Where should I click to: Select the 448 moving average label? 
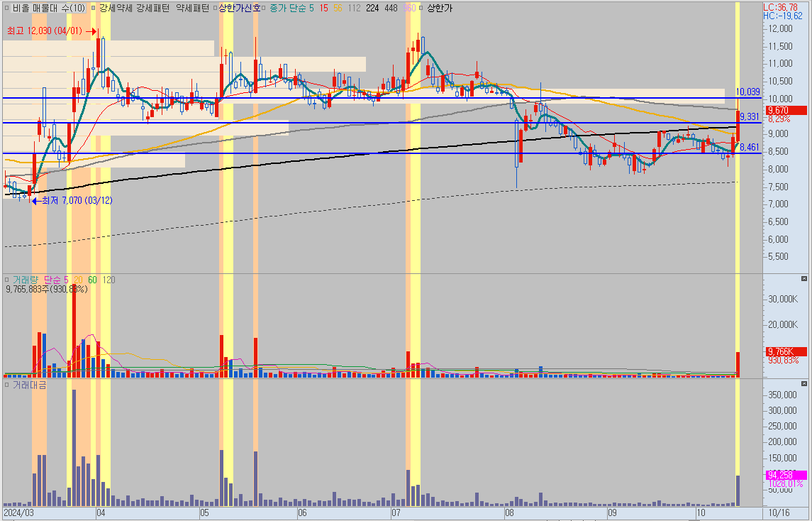pyautogui.click(x=391, y=9)
